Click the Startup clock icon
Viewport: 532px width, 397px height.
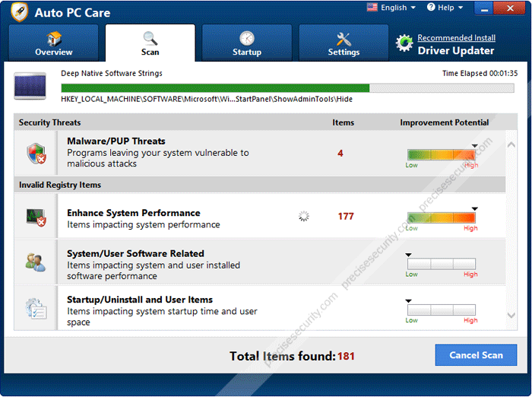pos(247,38)
